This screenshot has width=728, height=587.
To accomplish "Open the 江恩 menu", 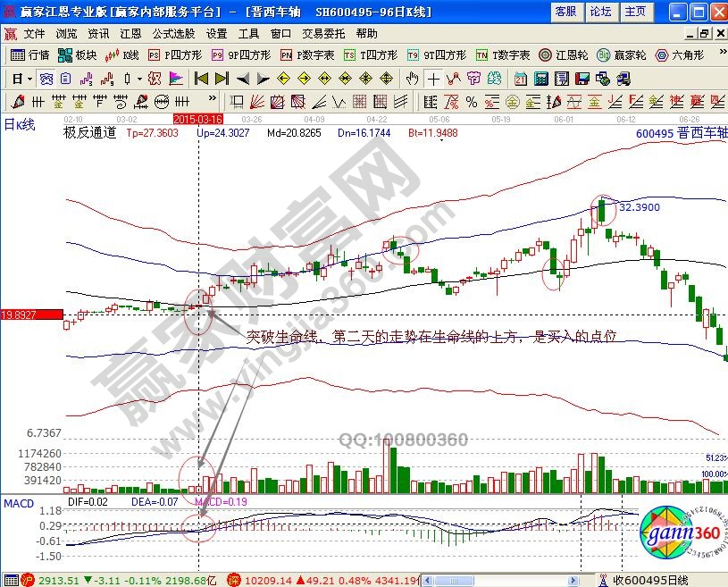I will tap(130, 33).
